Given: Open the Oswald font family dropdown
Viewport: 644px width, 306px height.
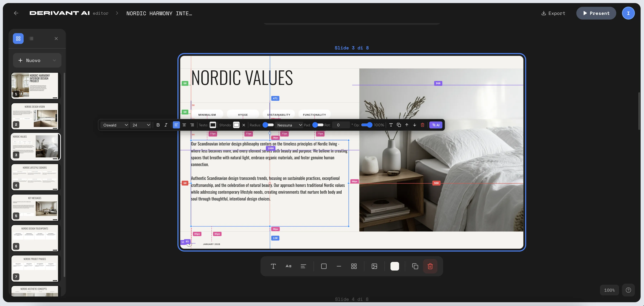Looking at the screenshot, I should [x=115, y=125].
